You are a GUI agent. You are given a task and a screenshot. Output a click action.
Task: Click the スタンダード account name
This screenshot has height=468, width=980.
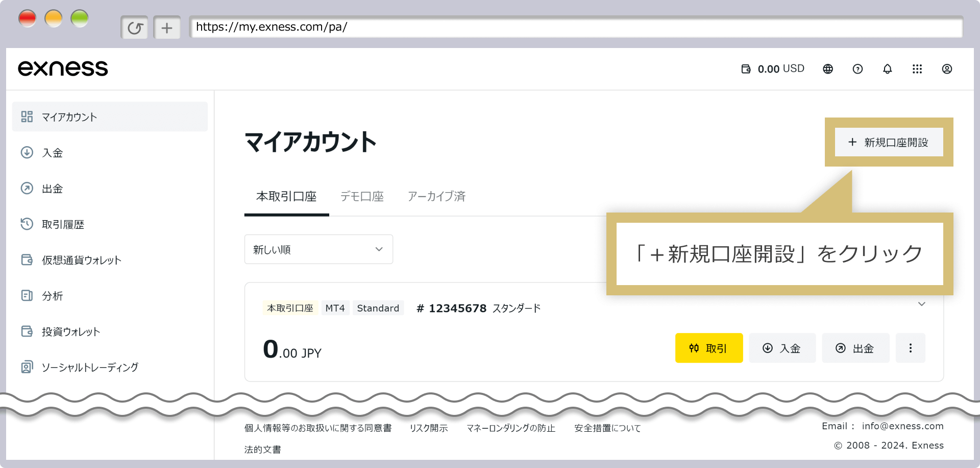(517, 308)
